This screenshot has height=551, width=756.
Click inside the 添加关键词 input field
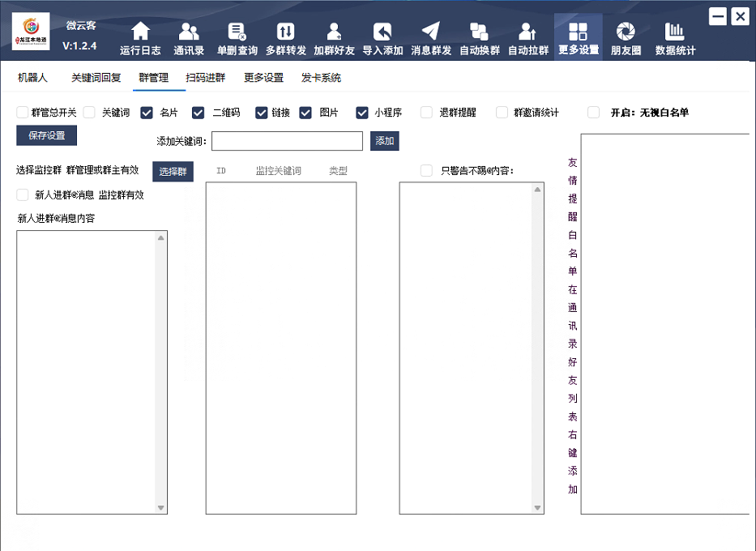287,140
